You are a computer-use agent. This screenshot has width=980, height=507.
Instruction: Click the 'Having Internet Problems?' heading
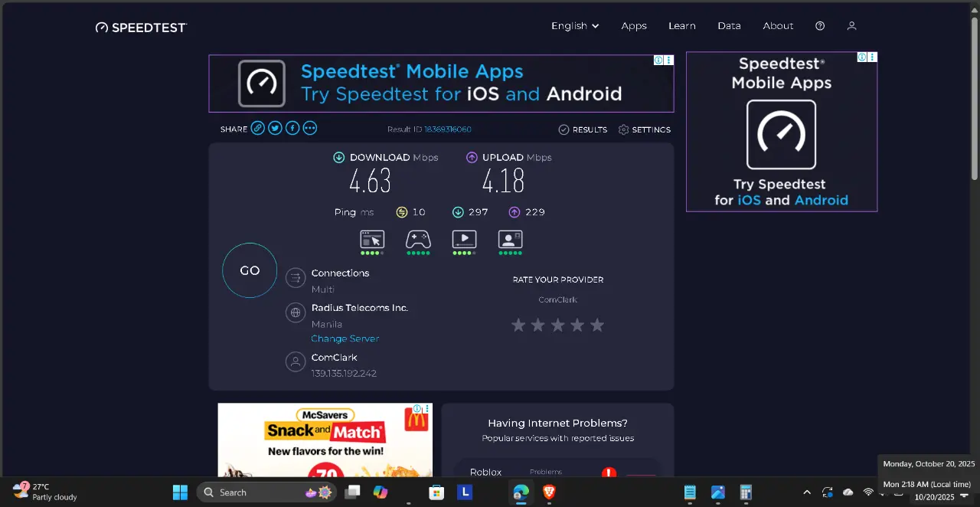(557, 423)
